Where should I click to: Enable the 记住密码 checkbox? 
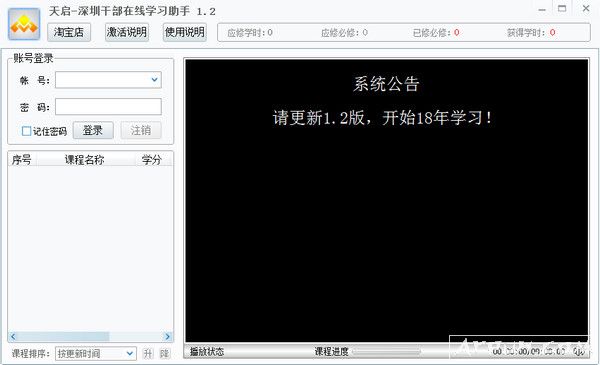pos(26,131)
